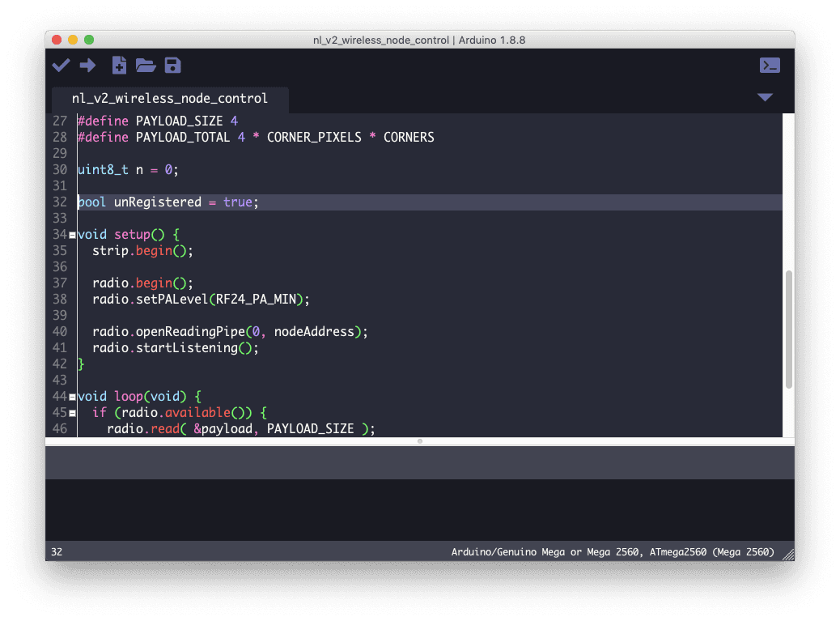This screenshot has width=840, height=621.
Task: Click on RF24_PA_MIN argument
Action: pyautogui.click(x=256, y=299)
